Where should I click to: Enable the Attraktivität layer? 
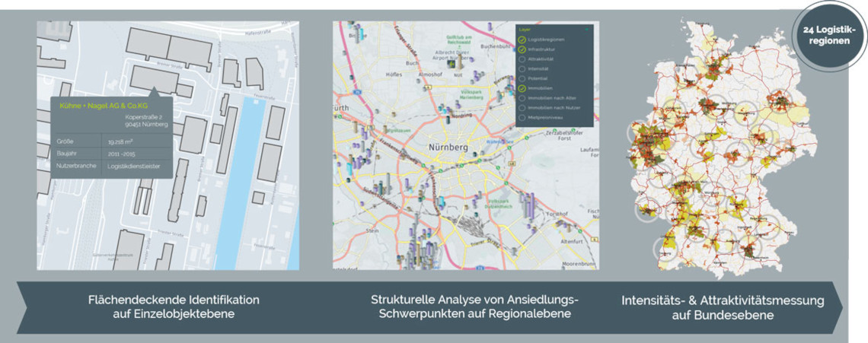(x=522, y=59)
